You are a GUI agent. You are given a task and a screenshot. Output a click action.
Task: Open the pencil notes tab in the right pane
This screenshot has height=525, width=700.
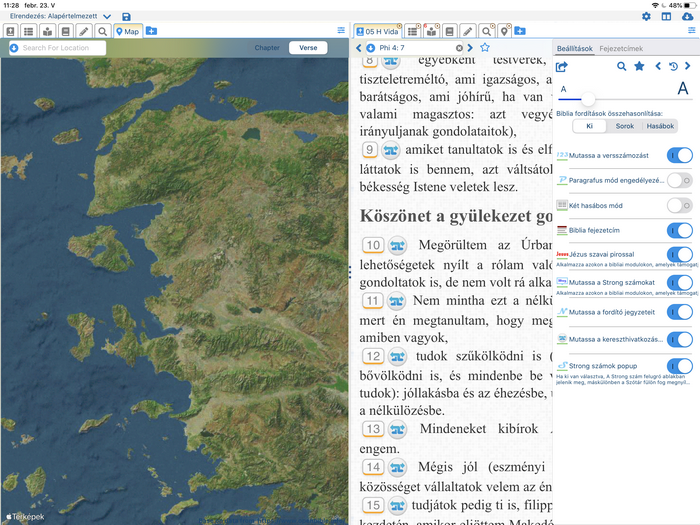(x=467, y=31)
